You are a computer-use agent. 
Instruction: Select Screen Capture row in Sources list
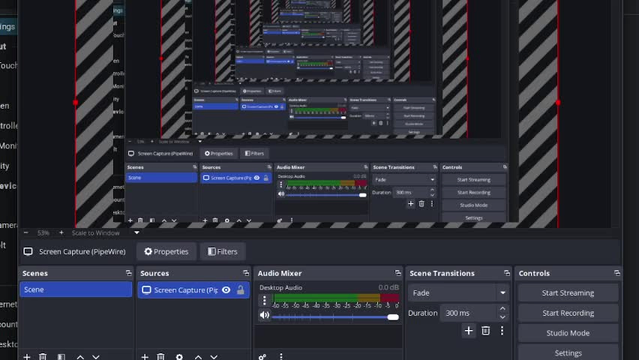point(193,290)
